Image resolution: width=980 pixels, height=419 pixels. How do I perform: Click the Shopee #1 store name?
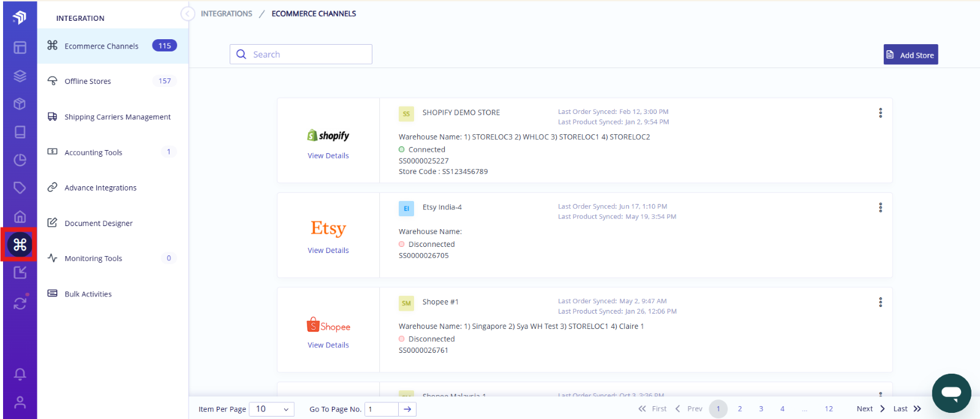coord(440,302)
